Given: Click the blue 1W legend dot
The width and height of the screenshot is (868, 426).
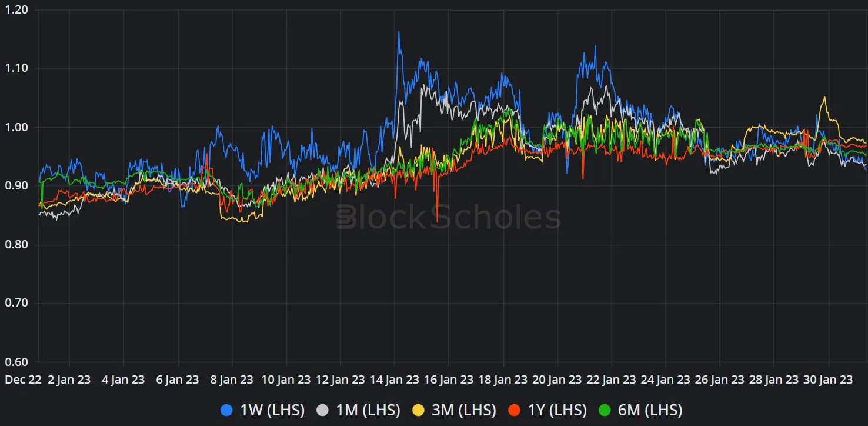Looking at the screenshot, I should 226,410.
